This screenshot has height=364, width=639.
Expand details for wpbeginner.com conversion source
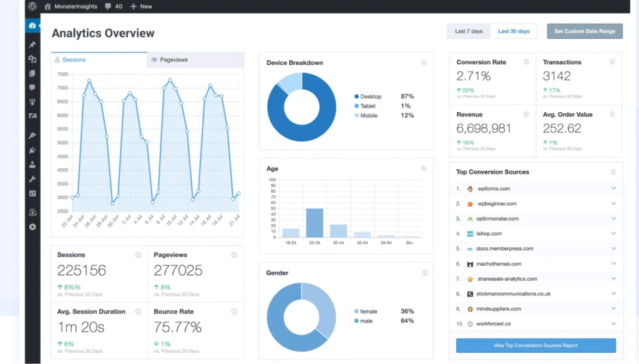[613, 203]
